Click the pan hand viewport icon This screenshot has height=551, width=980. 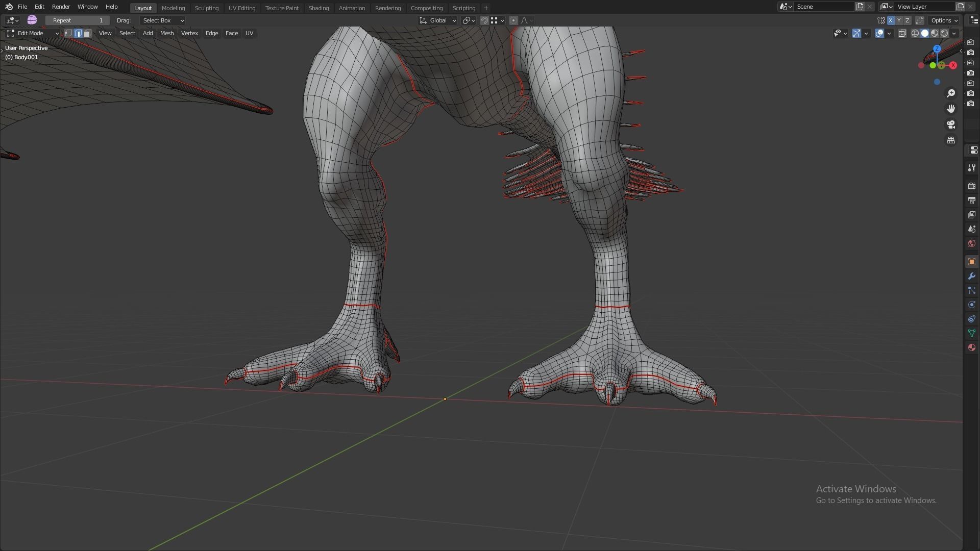[951, 109]
